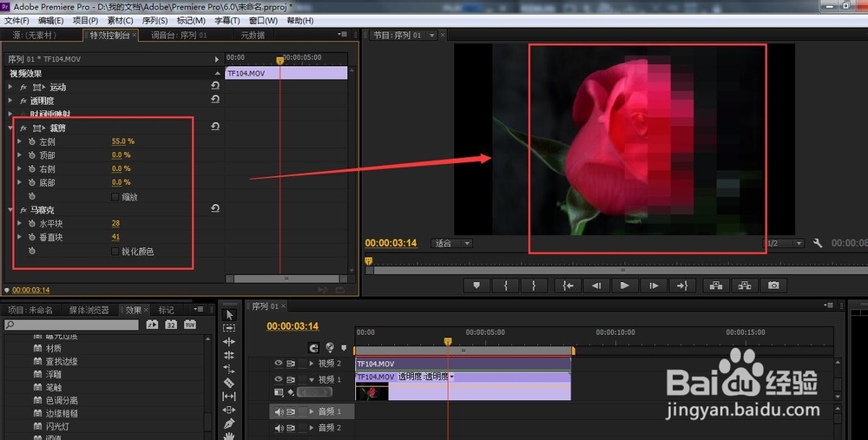Image resolution: width=868 pixels, height=440 pixels.
Task: Select the Slide tool
Action: pos(229,410)
